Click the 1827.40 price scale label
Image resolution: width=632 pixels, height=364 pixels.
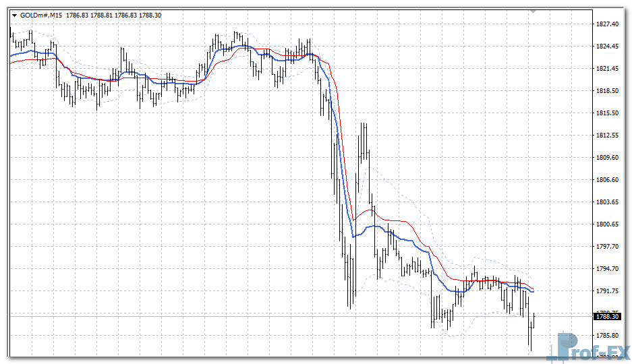(607, 24)
